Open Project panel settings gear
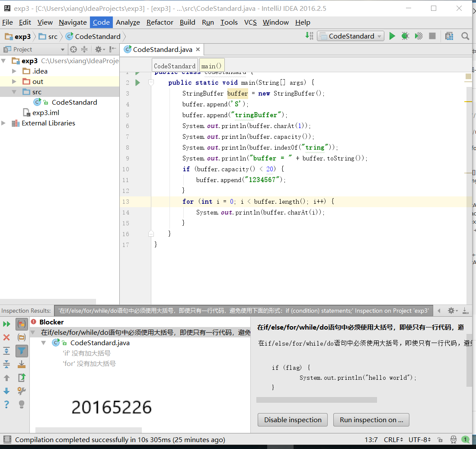The width and height of the screenshot is (476, 449). (100, 49)
